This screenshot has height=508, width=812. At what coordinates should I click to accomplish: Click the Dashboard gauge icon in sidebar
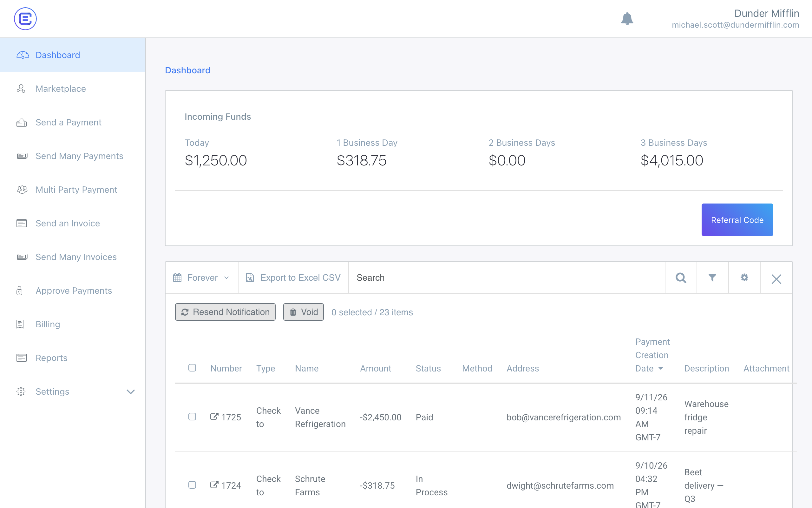[23, 55]
